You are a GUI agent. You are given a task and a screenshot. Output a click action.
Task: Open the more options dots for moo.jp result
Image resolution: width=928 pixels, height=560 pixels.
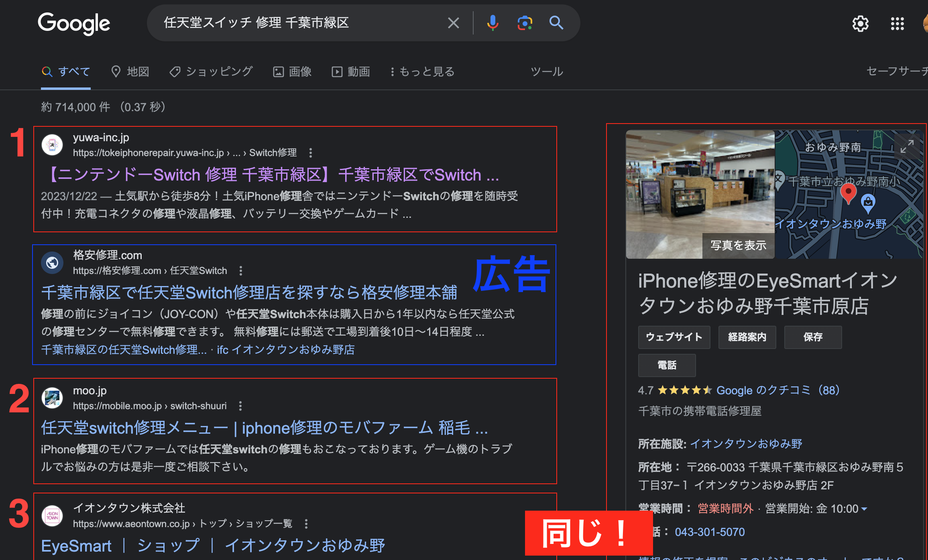pyautogui.click(x=240, y=406)
